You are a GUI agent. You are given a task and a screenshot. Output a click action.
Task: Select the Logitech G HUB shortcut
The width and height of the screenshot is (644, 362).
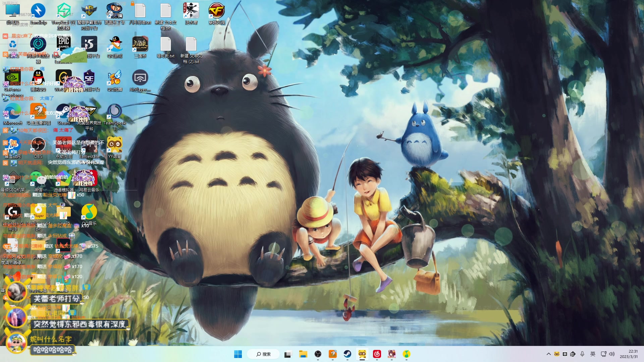click(13, 217)
